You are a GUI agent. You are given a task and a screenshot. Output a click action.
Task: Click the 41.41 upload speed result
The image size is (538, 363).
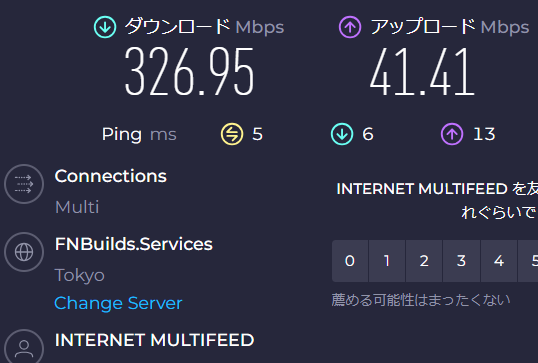tap(422, 71)
